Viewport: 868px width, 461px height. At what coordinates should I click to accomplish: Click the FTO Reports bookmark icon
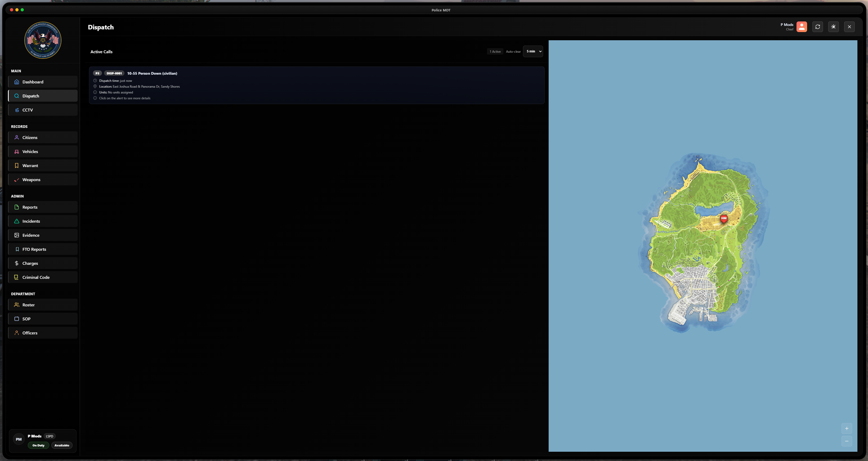(x=17, y=249)
